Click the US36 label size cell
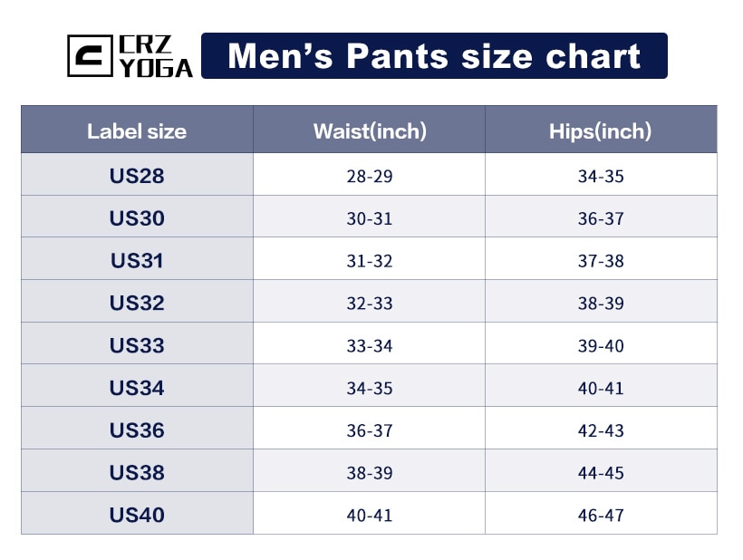The width and height of the screenshot is (743, 560). [137, 429]
